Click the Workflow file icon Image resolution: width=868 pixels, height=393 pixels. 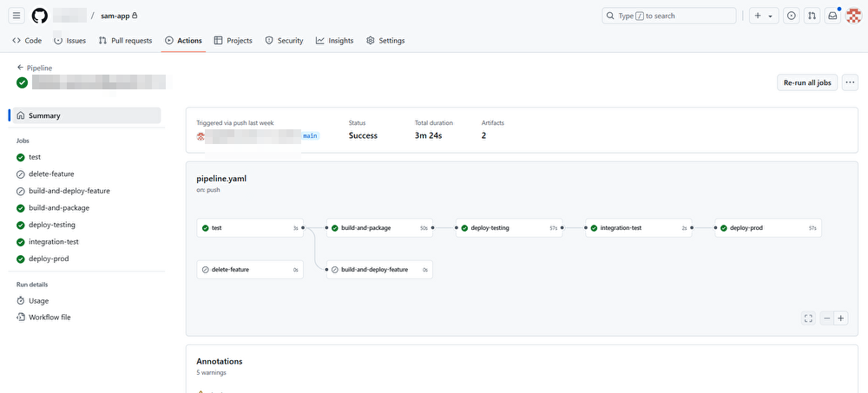[21, 318]
